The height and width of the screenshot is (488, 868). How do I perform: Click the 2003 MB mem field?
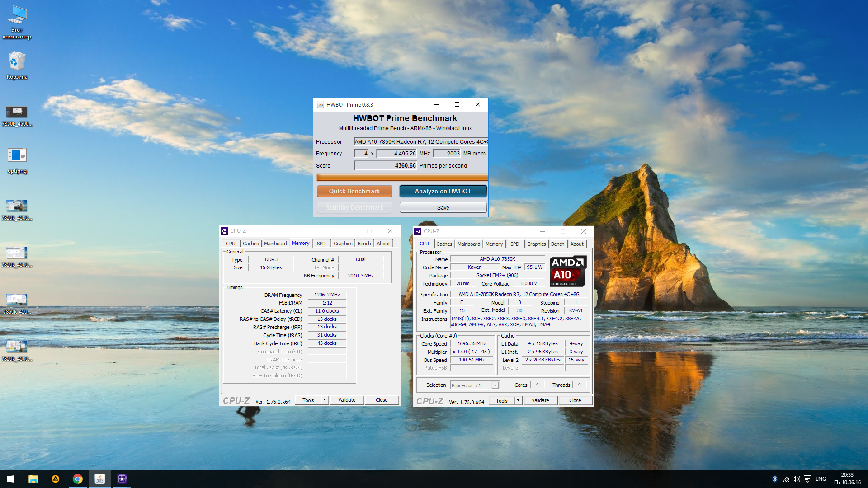pos(447,153)
